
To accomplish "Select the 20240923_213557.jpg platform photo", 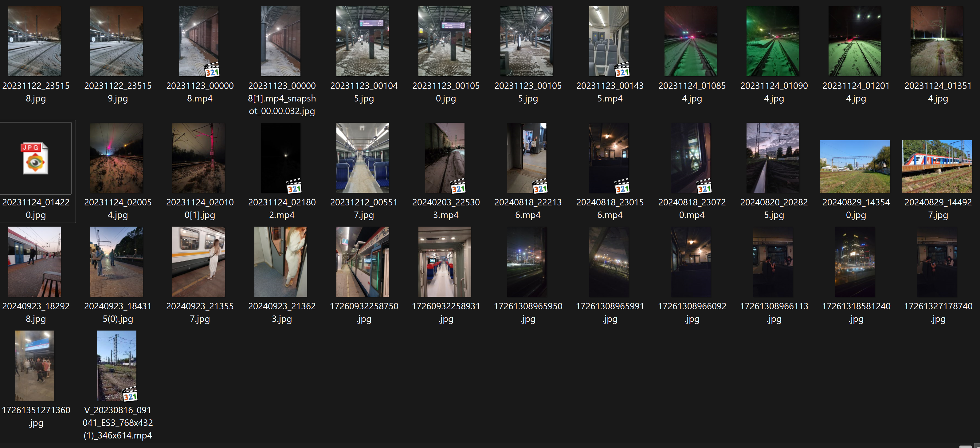I will [198, 261].
